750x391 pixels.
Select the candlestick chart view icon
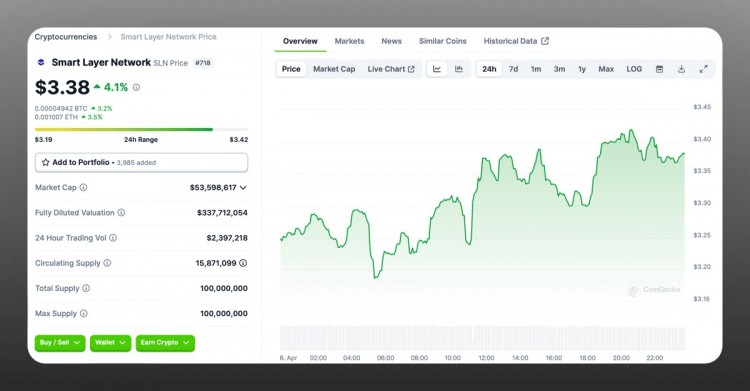(459, 69)
